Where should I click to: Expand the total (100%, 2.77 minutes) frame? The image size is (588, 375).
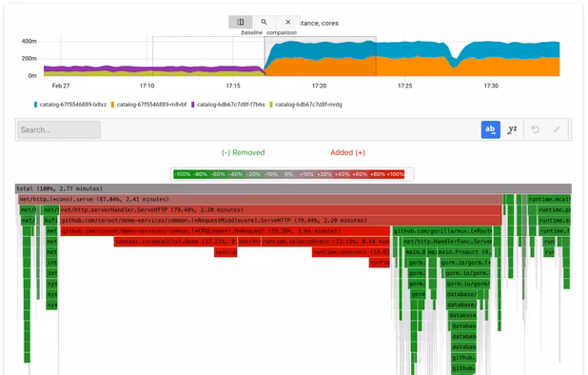pos(293,188)
